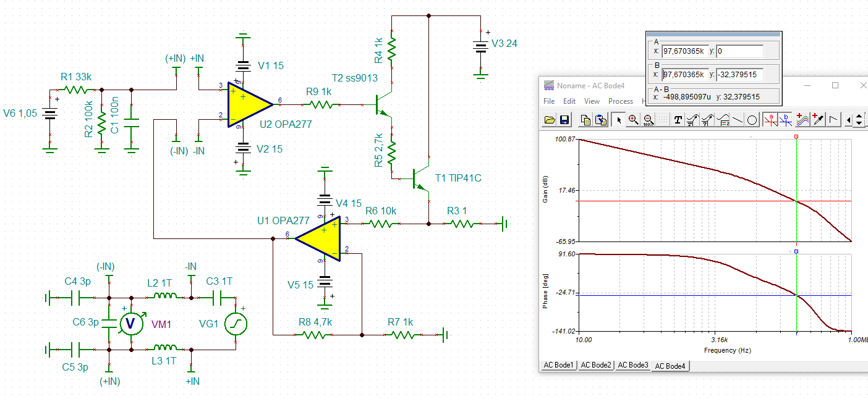Open the File menu in Bode window
The image size is (868, 399).
pos(549,101)
